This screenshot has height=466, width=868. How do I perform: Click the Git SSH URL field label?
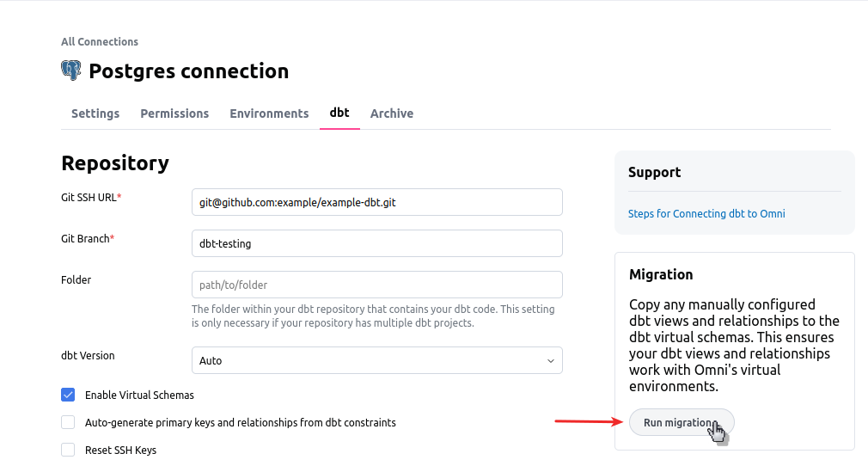pyautogui.click(x=89, y=198)
